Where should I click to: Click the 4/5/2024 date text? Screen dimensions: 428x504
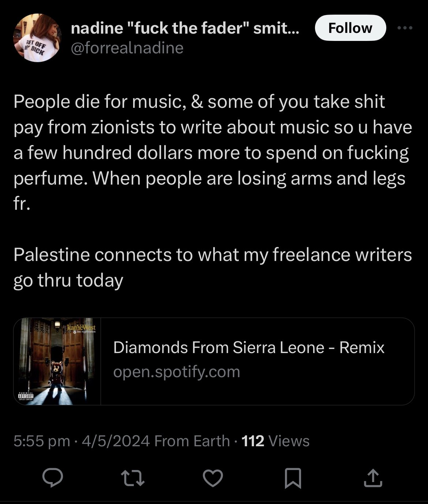116,441
